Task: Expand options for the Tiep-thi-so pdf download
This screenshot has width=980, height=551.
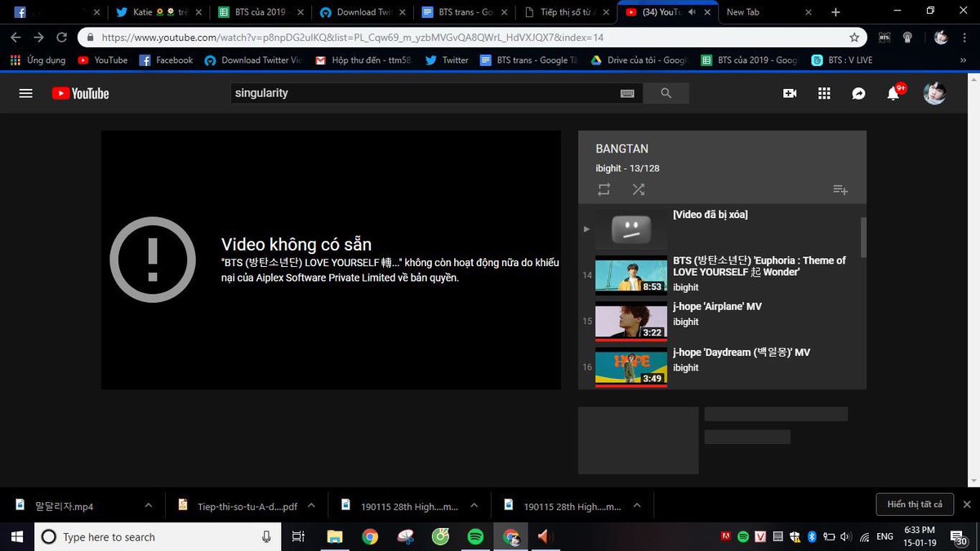Action: pos(311,505)
